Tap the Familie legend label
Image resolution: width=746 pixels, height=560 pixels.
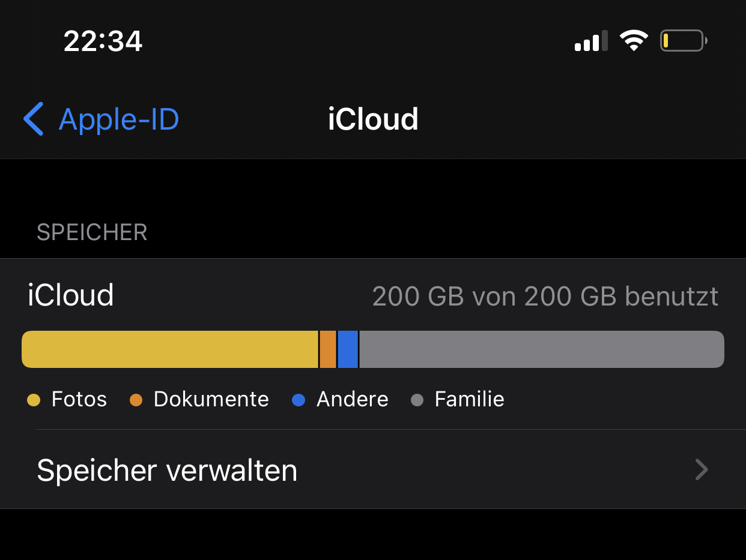(x=469, y=399)
